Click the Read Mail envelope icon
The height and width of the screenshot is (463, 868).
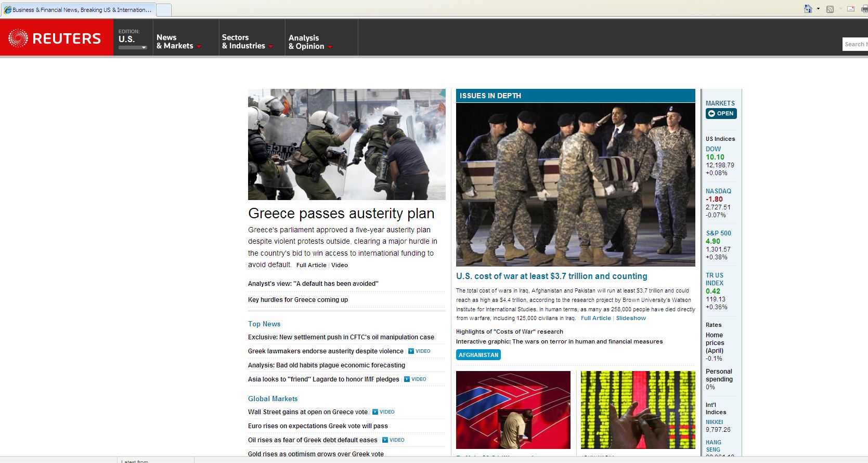(851, 9)
